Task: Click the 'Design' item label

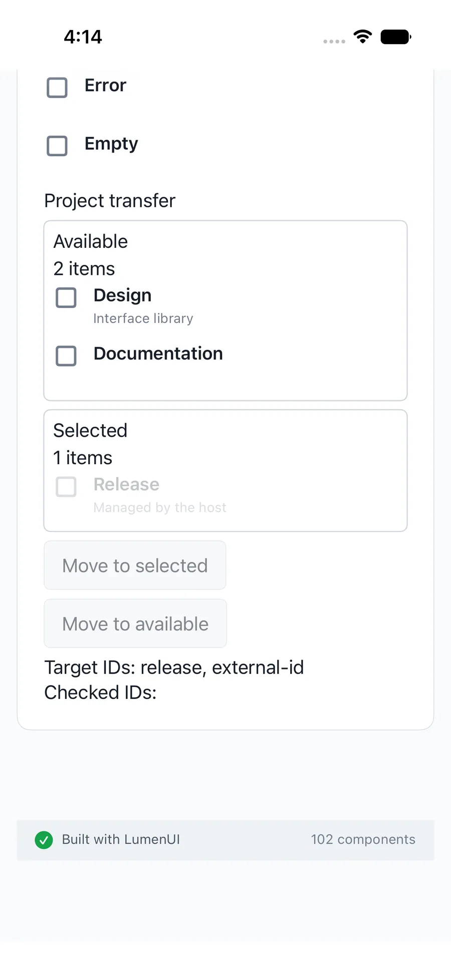Action: pyautogui.click(x=122, y=295)
